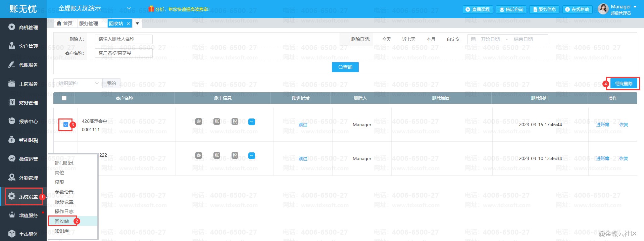This screenshot has width=644, height=241.
Task: Click the 删除人 name input field
Action: 123,39
